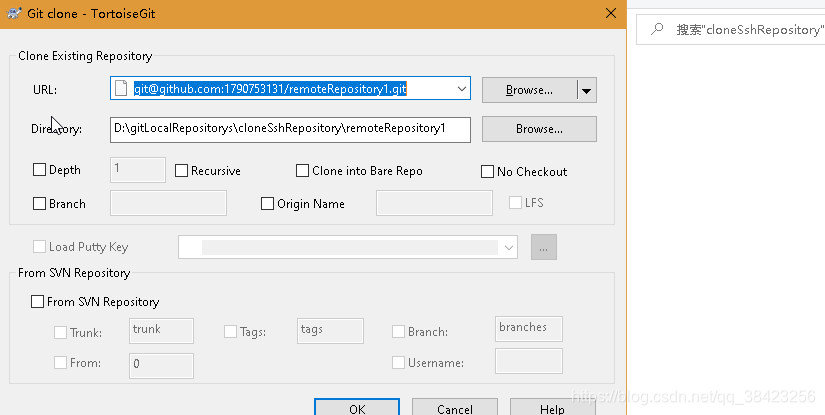Click the URL input field

290,89
